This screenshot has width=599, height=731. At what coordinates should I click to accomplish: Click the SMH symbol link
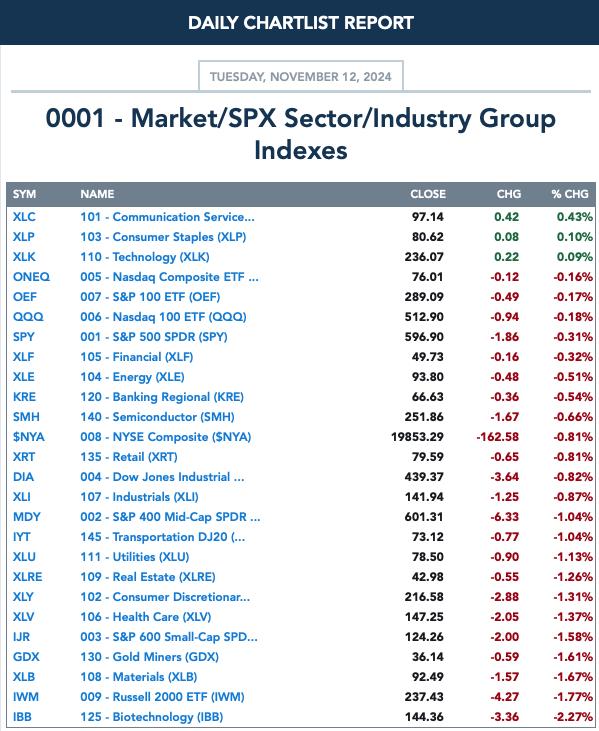pyautogui.click(x=26, y=417)
